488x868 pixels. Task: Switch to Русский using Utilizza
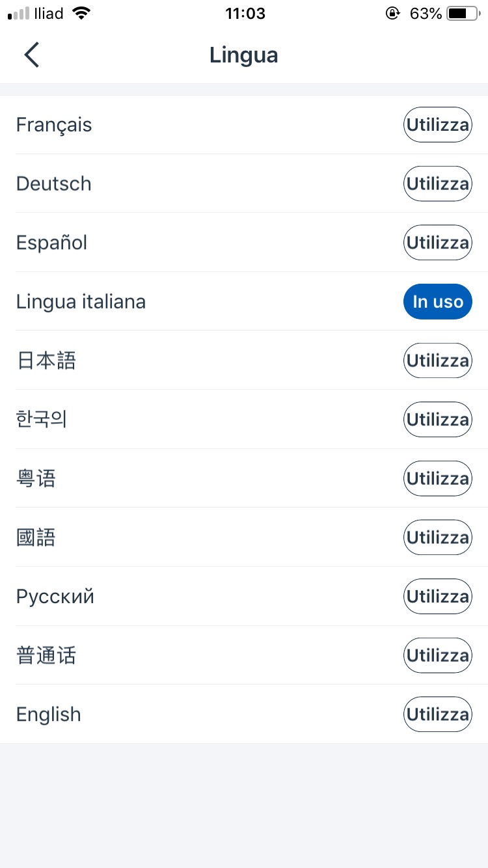(x=437, y=597)
